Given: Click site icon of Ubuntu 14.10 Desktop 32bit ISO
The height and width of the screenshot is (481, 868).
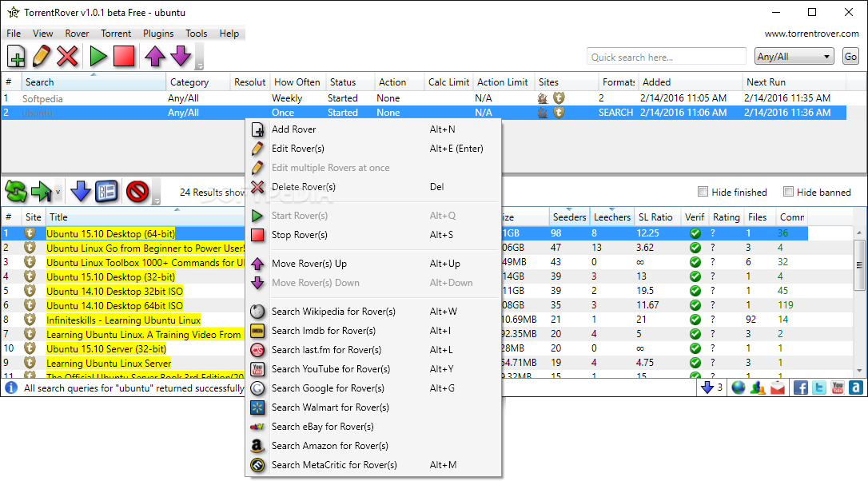Looking at the screenshot, I should [30, 291].
